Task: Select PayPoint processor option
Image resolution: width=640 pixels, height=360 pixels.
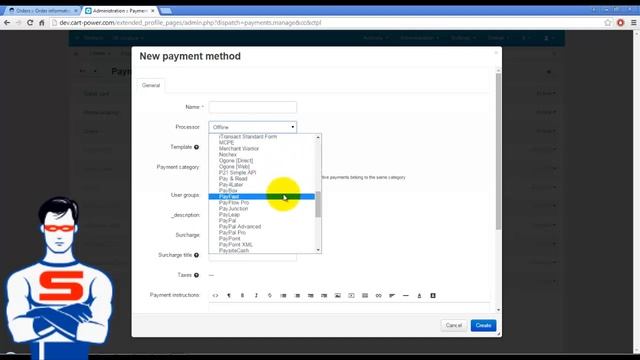Action: coord(230,239)
